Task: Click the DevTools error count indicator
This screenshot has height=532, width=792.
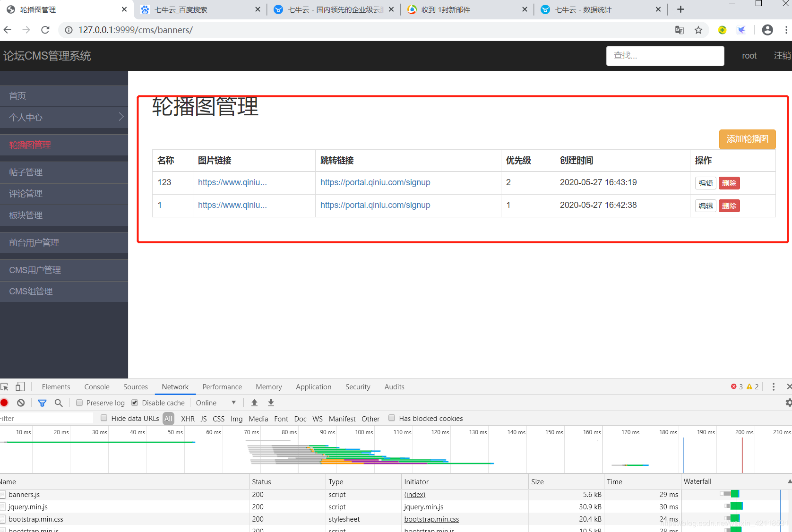Action: (x=737, y=386)
